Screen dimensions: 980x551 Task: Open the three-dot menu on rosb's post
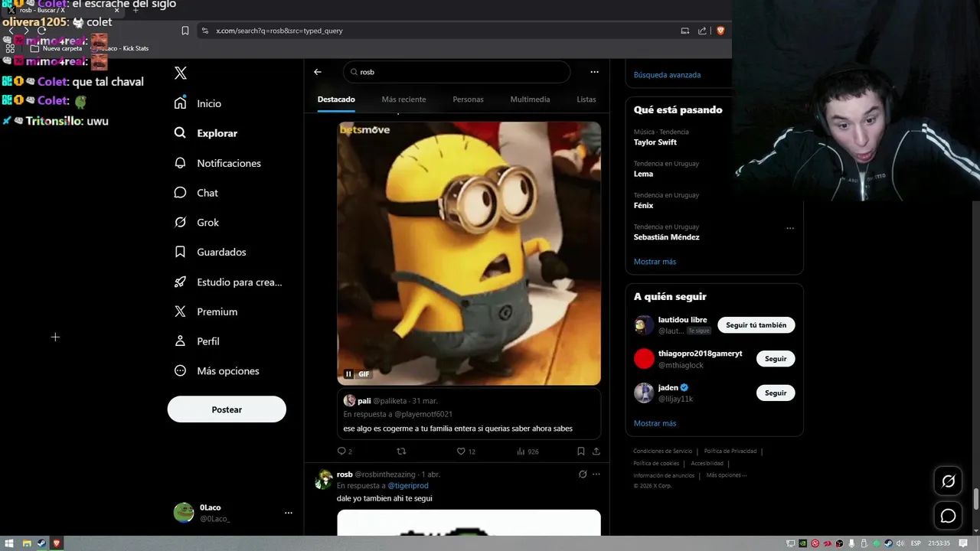point(596,474)
